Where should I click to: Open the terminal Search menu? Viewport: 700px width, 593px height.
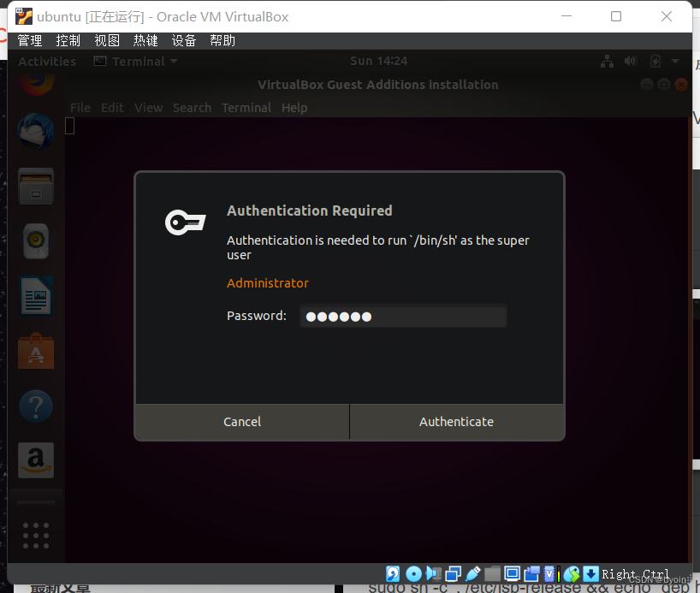[192, 108]
